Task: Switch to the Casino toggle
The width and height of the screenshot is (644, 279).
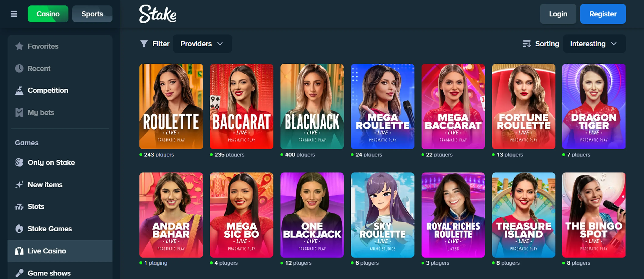Action: [x=48, y=14]
